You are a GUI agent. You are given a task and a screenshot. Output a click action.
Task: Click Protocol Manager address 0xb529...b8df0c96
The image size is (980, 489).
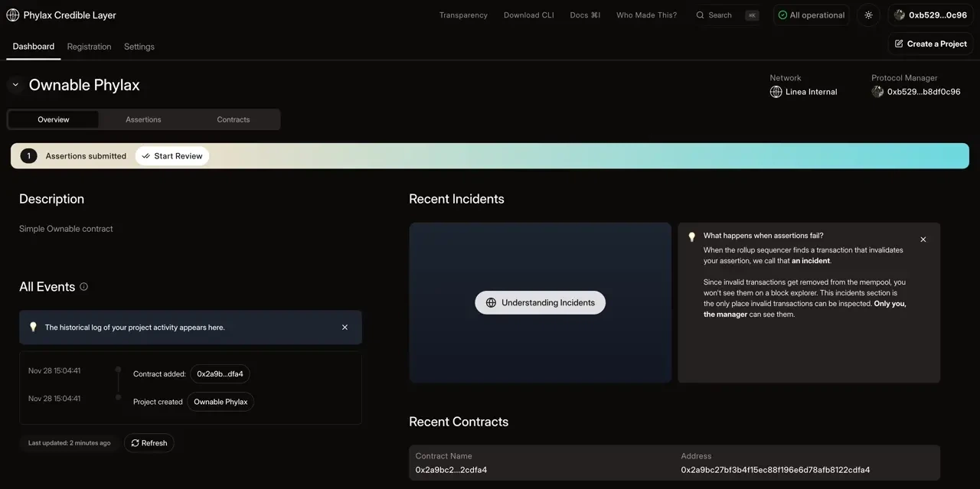click(x=923, y=92)
